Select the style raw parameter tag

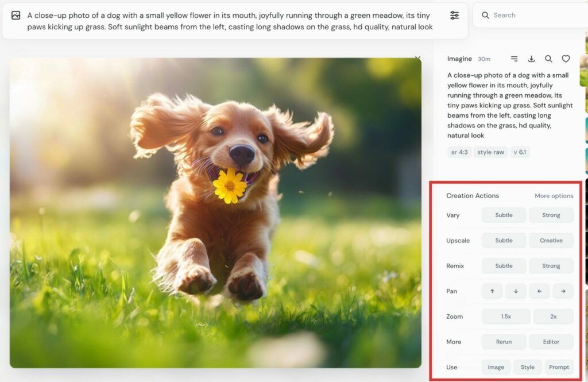(490, 152)
